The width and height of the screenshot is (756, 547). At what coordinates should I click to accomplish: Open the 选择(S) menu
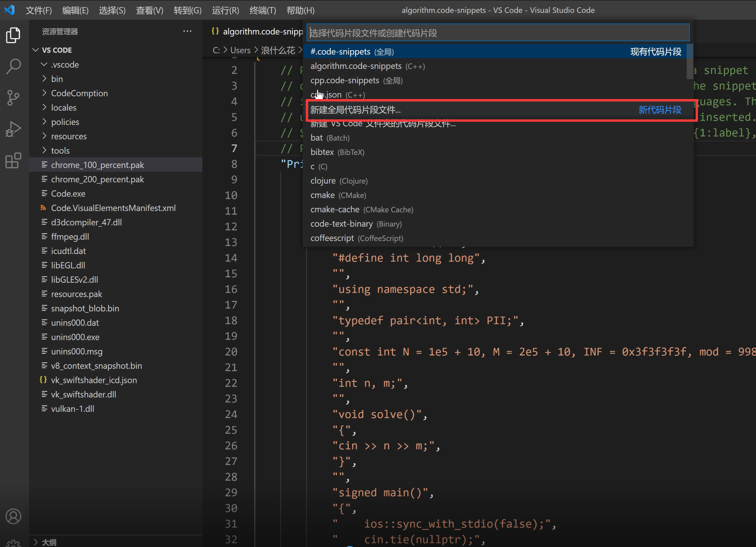point(112,10)
